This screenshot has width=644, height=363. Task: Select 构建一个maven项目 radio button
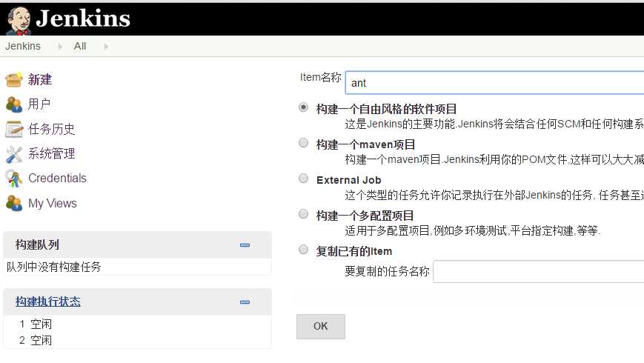[x=303, y=143]
